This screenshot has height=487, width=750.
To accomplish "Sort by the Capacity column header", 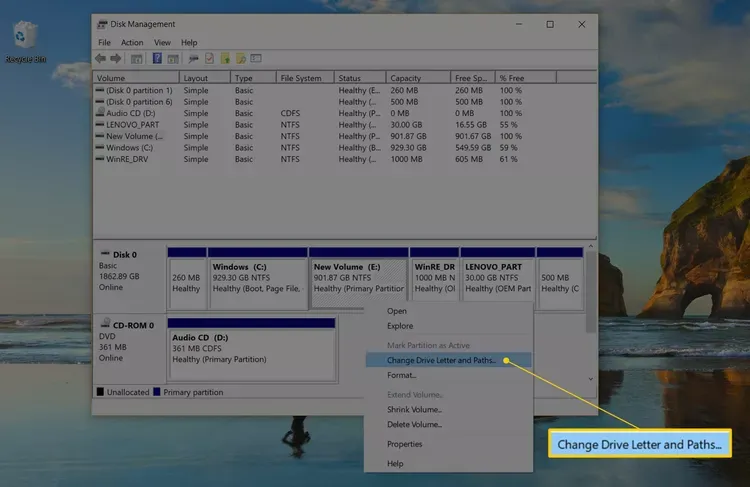I will coord(406,78).
